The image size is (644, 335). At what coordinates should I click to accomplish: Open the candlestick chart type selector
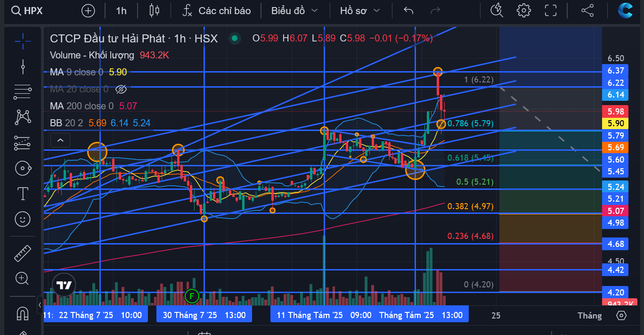point(154,10)
